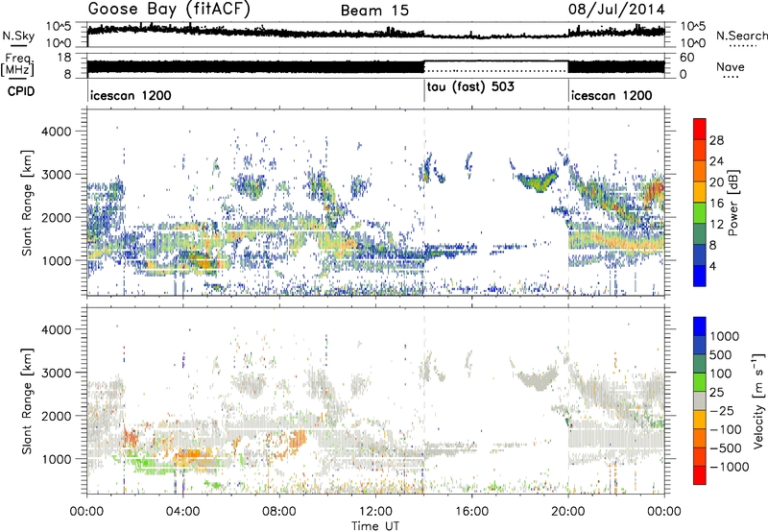Click the '10^5' left noise scale label
This screenshot has width=768, height=532.
pos(59,27)
